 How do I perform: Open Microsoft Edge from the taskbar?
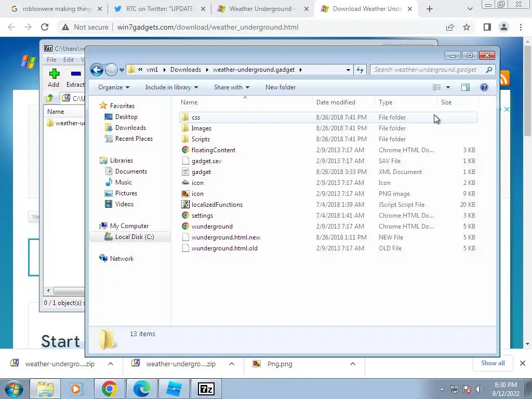141,389
